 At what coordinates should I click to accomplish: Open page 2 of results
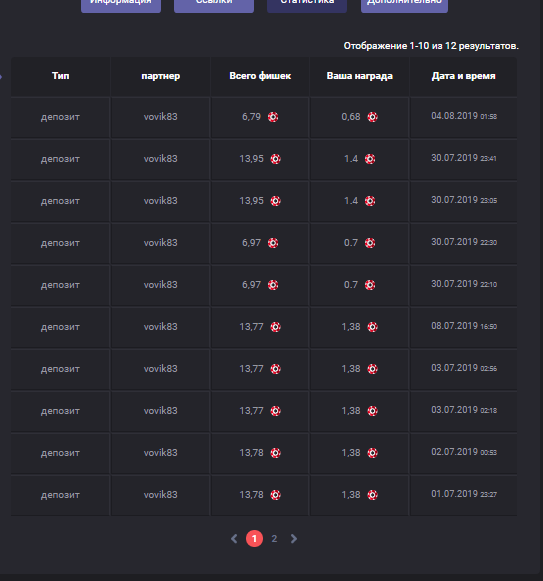click(x=274, y=539)
